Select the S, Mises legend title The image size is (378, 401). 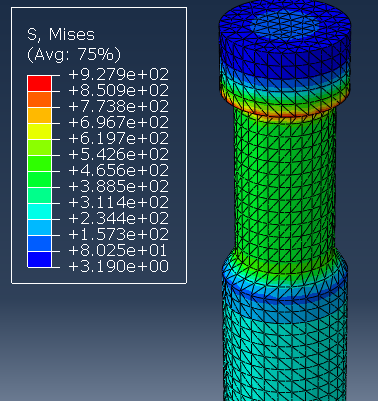(61, 35)
